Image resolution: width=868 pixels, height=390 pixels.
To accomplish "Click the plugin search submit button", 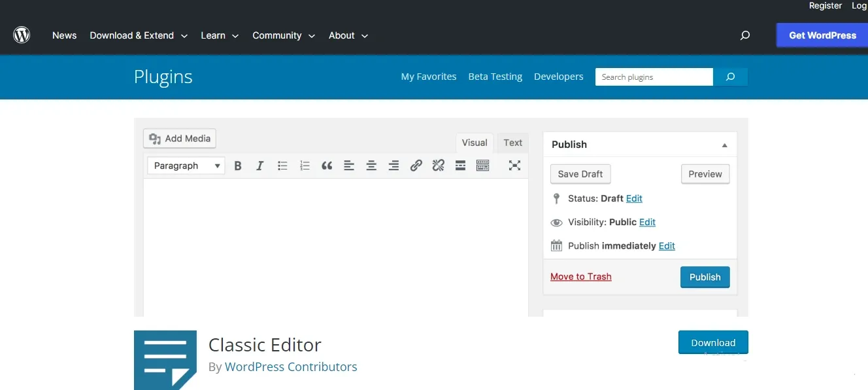I will click(x=730, y=77).
